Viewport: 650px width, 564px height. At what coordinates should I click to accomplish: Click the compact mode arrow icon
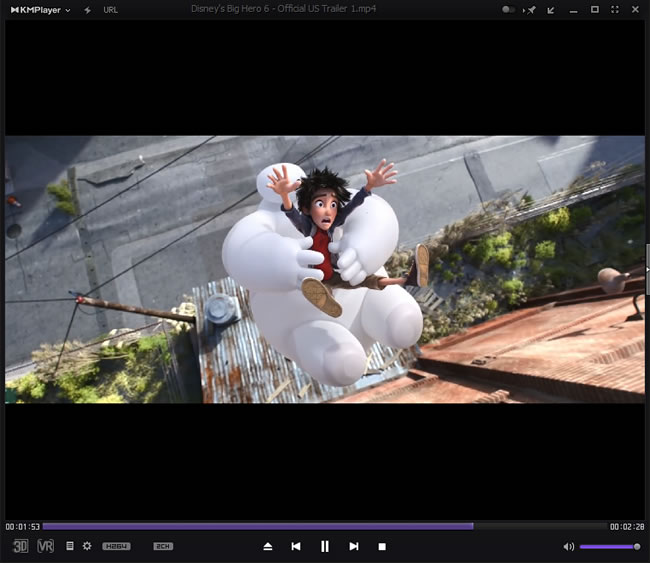click(x=550, y=9)
